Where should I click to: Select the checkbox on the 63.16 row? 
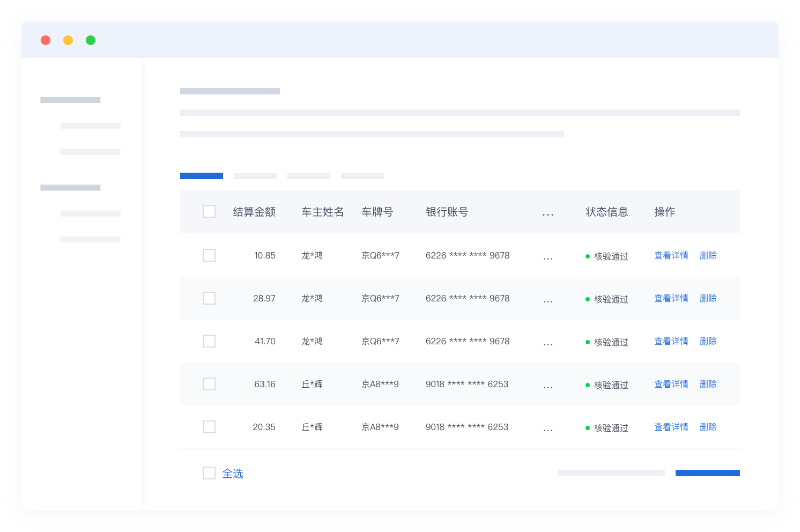209,383
